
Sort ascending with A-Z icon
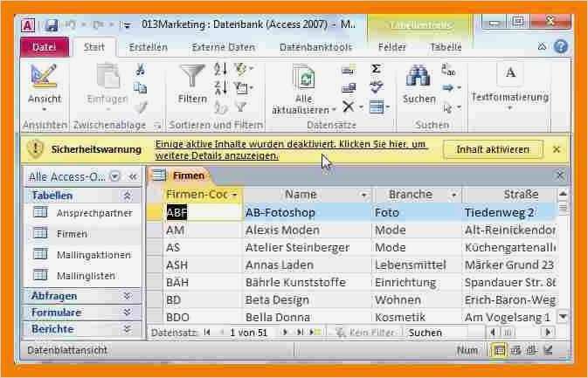[x=220, y=69]
